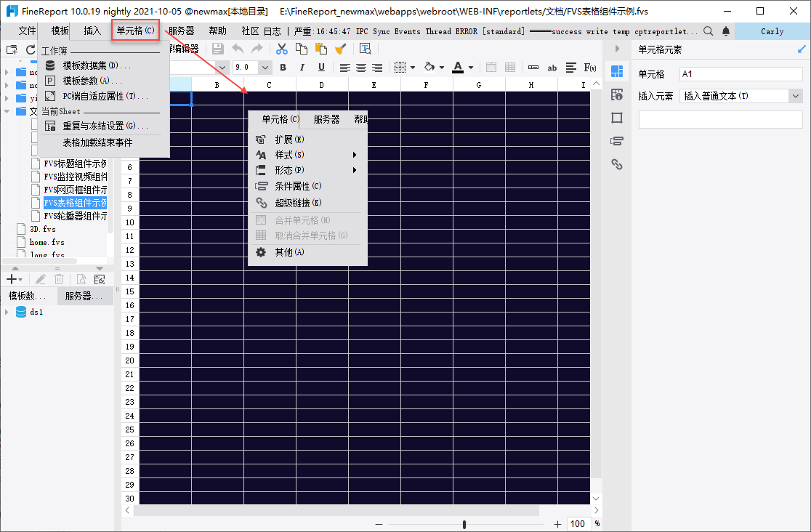Click the server connection icon above dataset tabs

coord(100,279)
